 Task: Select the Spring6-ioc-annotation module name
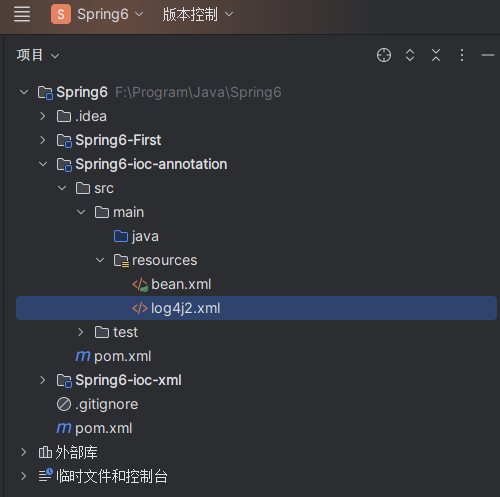(151, 164)
